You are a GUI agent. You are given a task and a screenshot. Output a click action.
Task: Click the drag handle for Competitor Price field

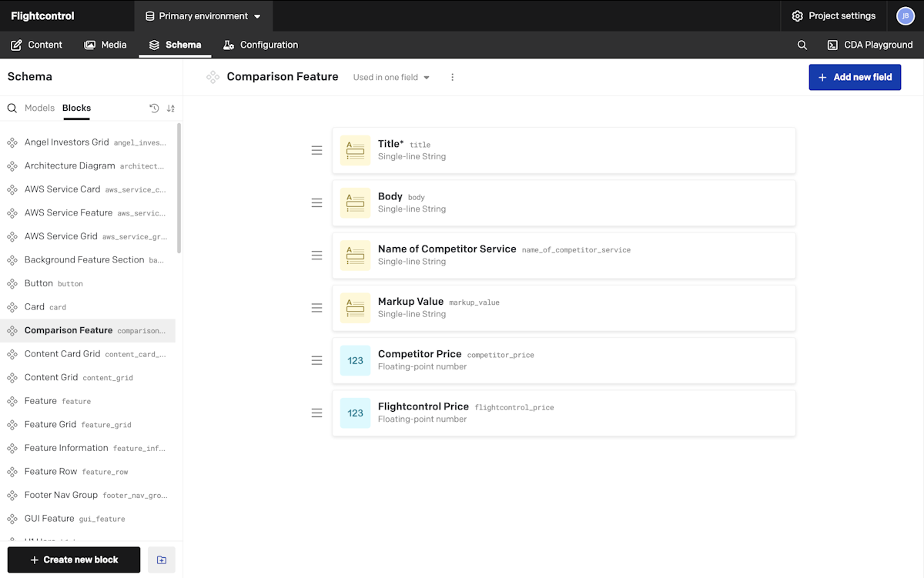[316, 360]
